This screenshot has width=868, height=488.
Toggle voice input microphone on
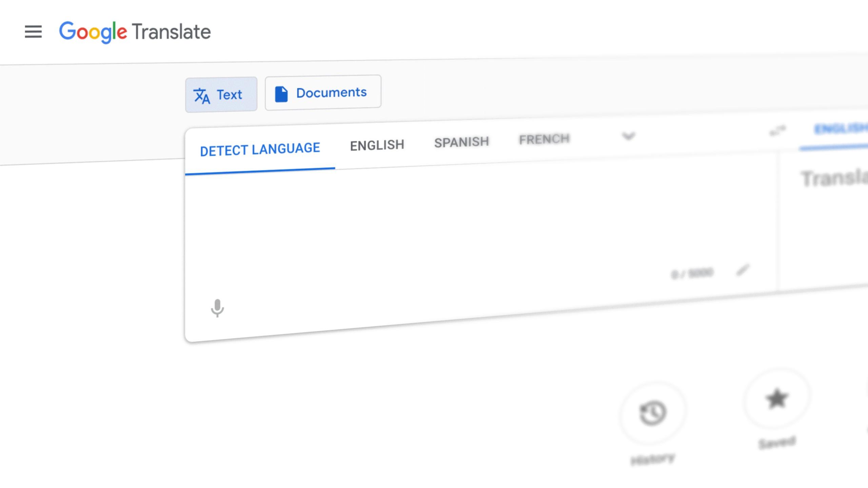pyautogui.click(x=217, y=307)
